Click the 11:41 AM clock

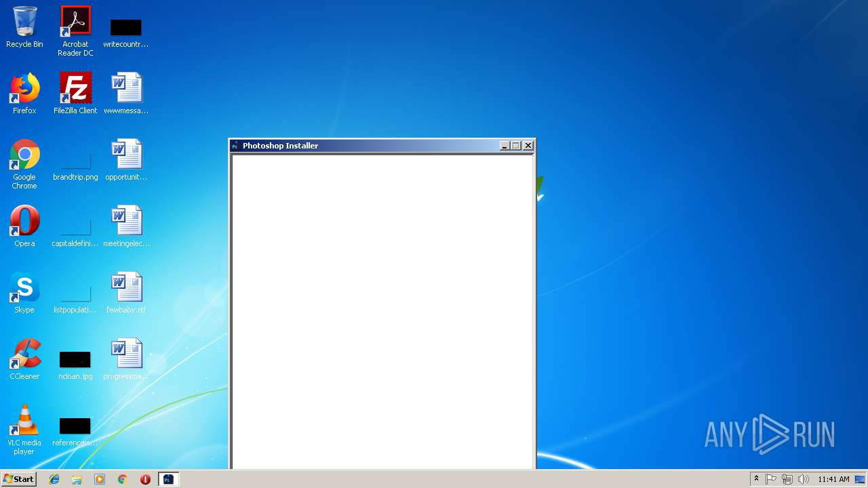[x=833, y=479]
